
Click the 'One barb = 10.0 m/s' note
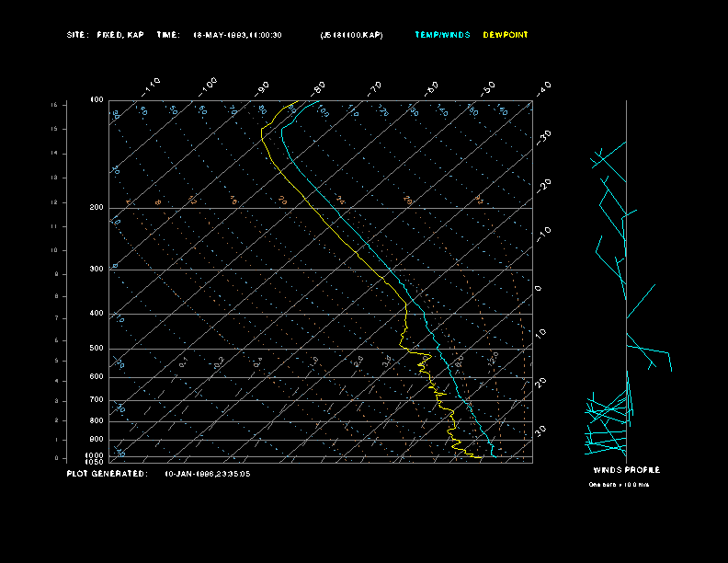click(619, 485)
